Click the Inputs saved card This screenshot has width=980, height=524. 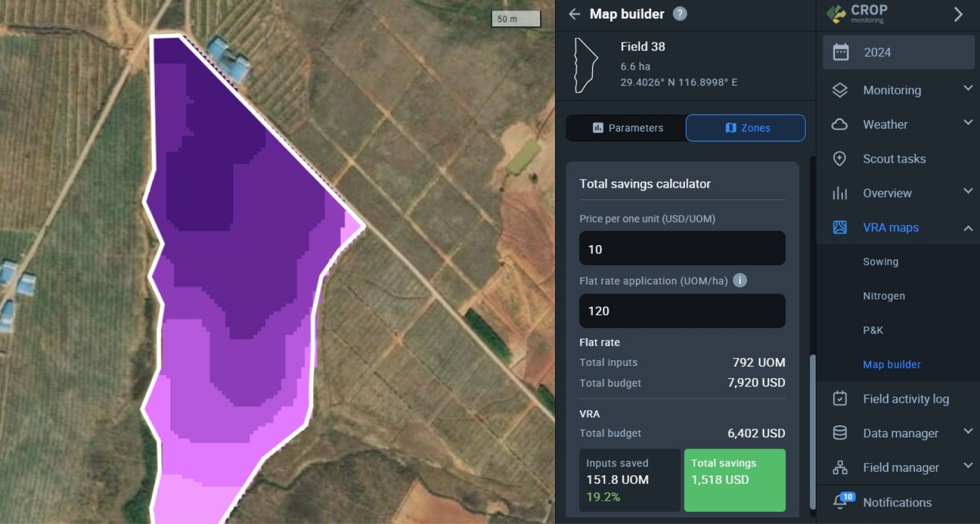point(630,480)
